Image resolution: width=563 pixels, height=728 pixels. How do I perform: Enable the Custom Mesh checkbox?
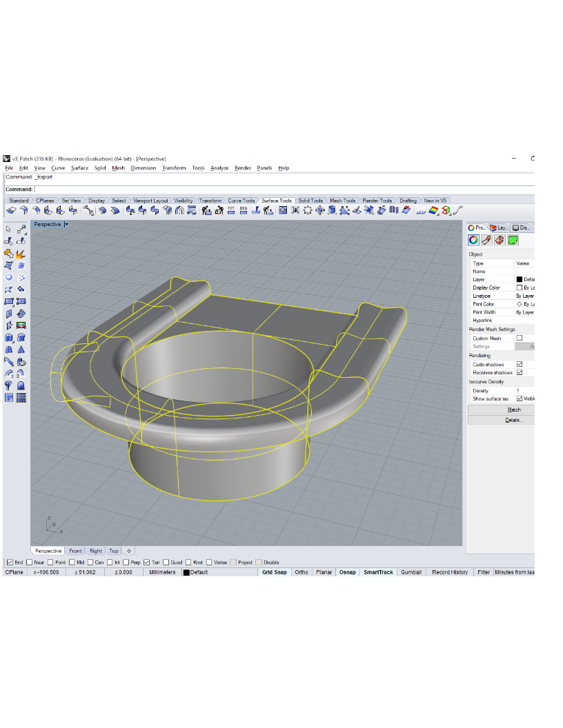[520, 338]
